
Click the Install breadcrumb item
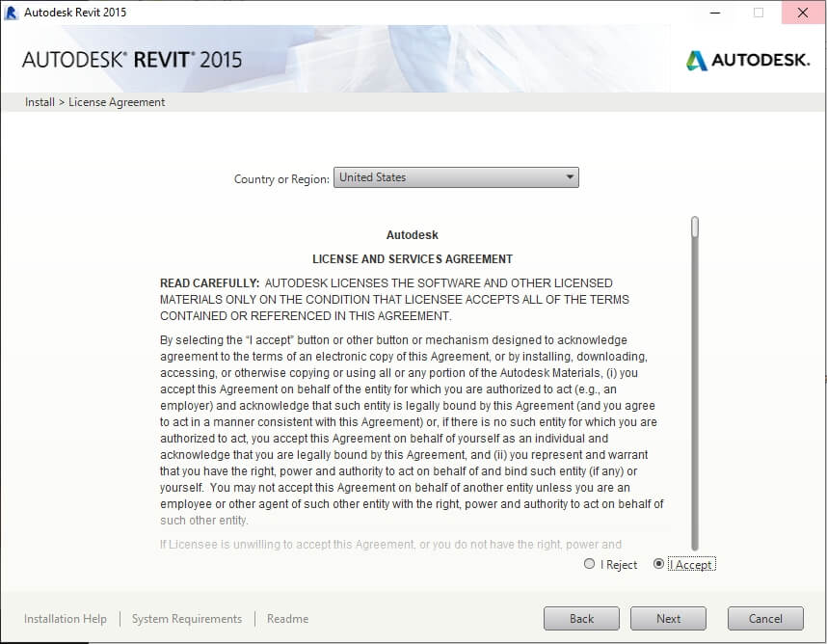tap(40, 102)
